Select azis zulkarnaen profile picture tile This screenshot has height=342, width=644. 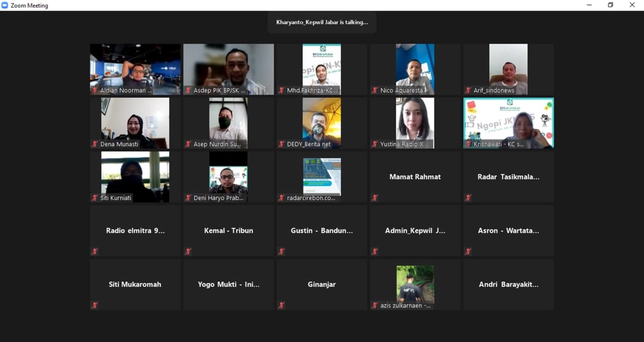coord(415,284)
